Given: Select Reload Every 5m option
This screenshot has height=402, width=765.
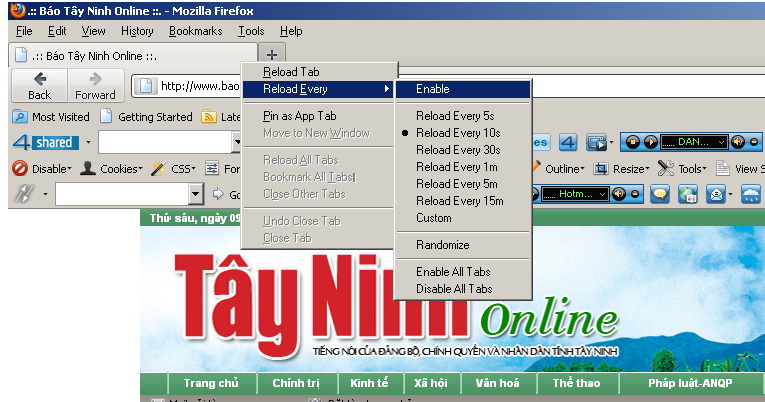Looking at the screenshot, I should click(x=463, y=184).
